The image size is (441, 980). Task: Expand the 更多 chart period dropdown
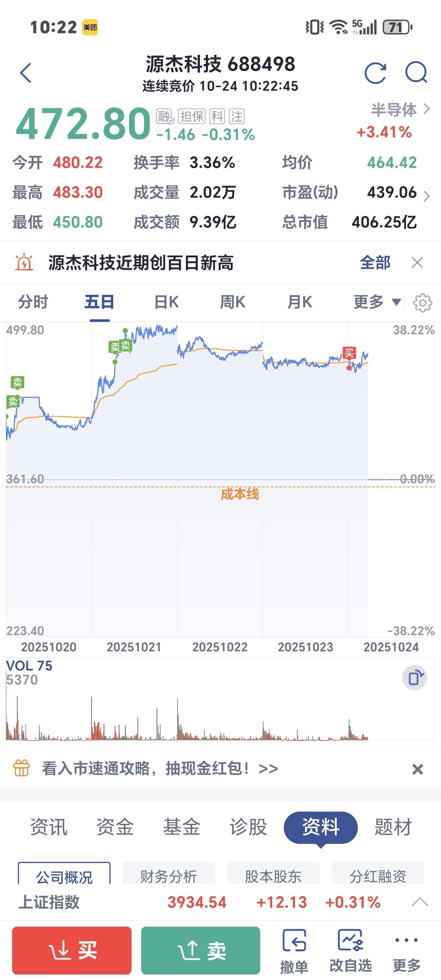[377, 302]
